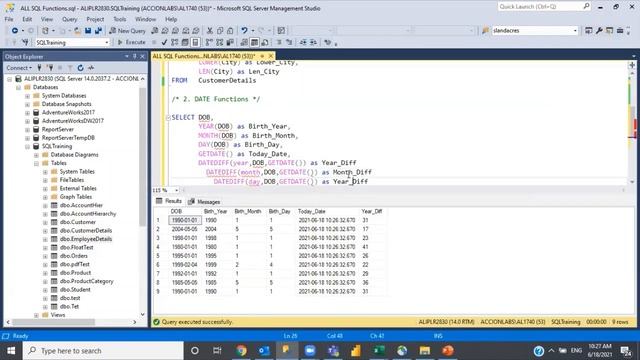Decrease indent icon in SQL toolbar
Image resolution: width=640 pixels, height=360 pixels.
pyautogui.click(x=303, y=42)
